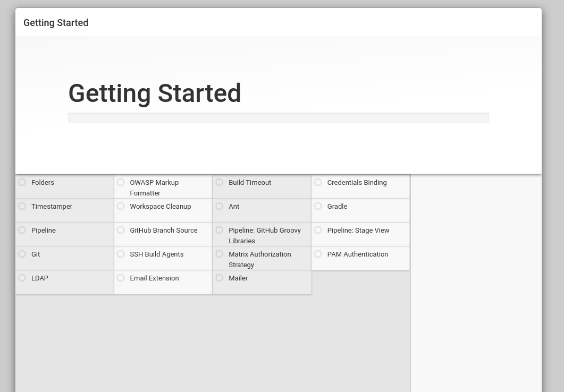Viewport: 564px width, 392px height.
Task: Click the status circle beside Folders
Action: click(x=22, y=182)
